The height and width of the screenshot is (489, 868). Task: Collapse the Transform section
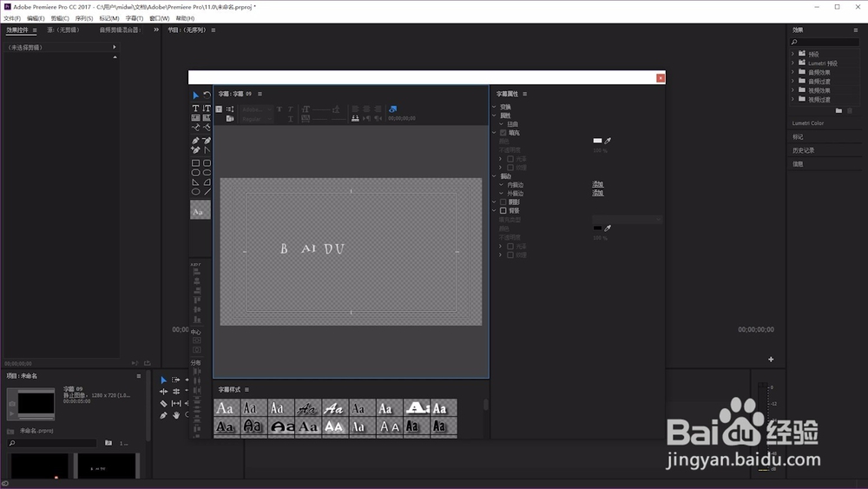[x=495, y=107]
